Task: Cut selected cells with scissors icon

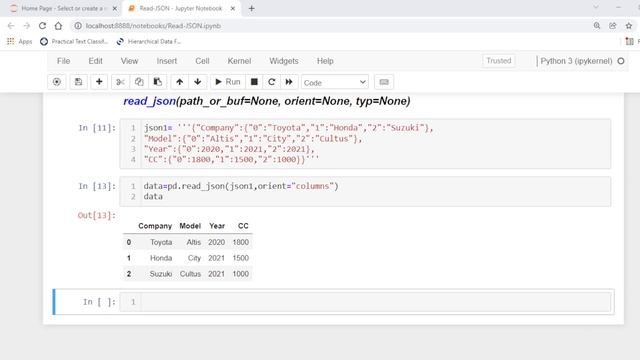Action: coord(120,82)
